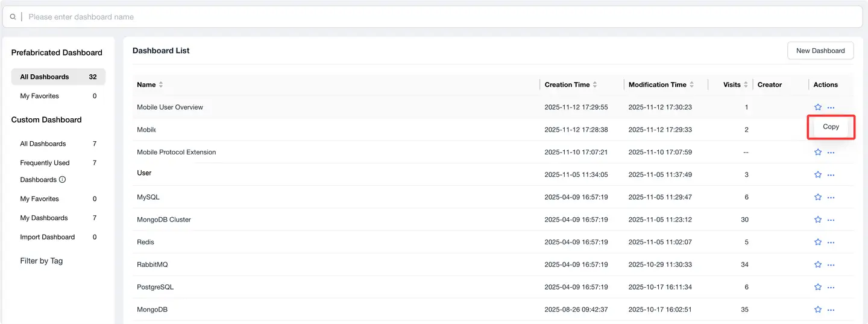Click the search magnifier icon
Image resolution: width=868 pixels, height=324 pixels.
pyautogui.click(x=13, y=17)
